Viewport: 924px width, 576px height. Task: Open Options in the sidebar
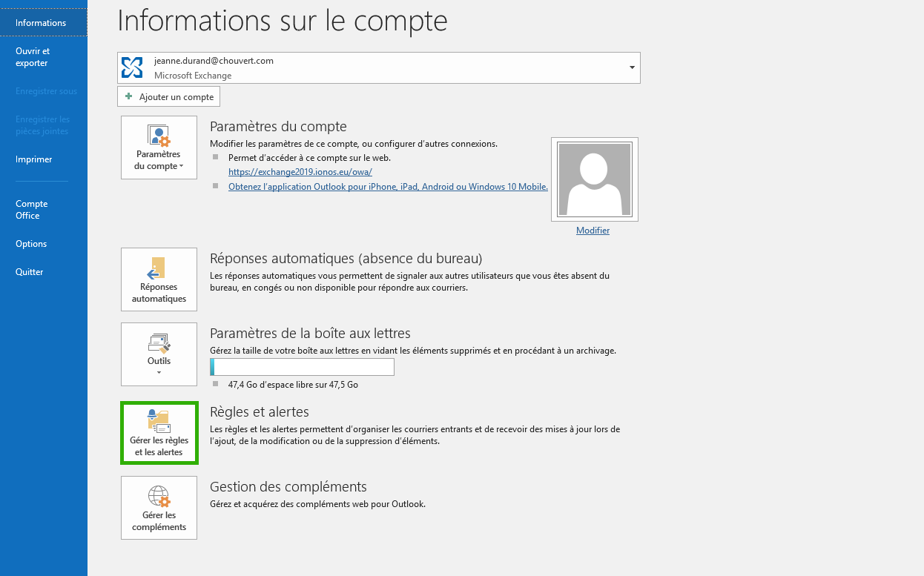[44, 244]
